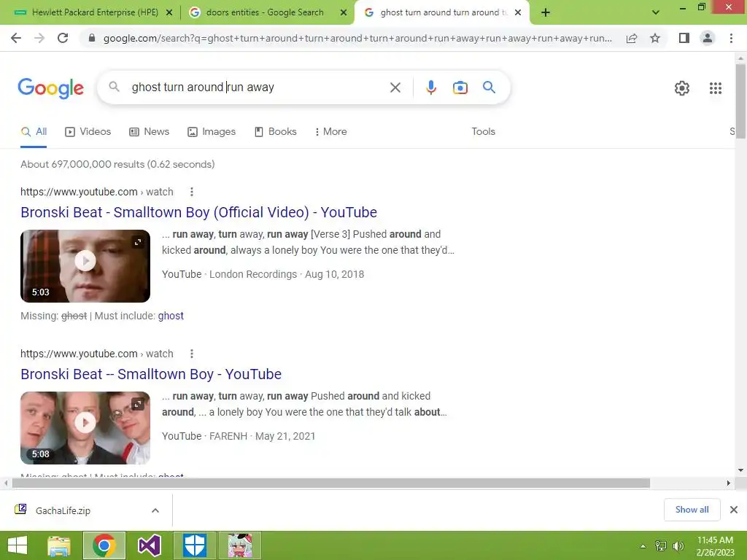Close the downloads bar
The width and height of the screenshot is (747, 560).
pyautogui.click(x=734, y=510)
